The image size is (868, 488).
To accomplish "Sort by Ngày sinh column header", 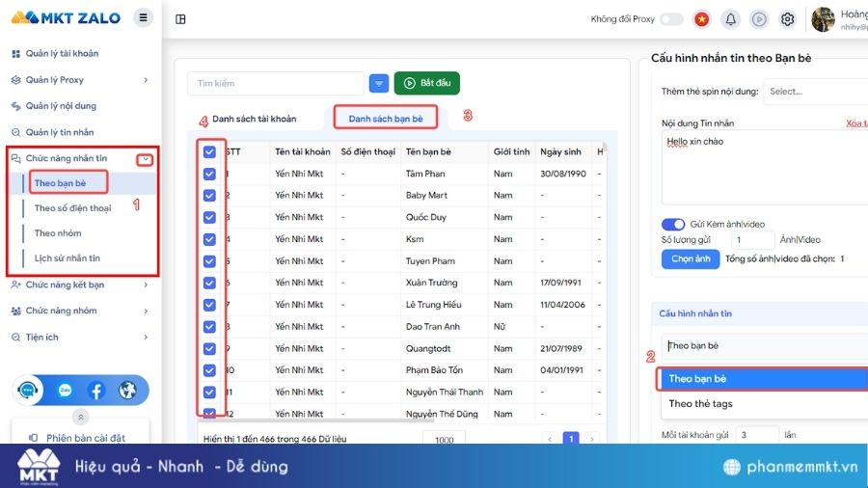I will (560, 151).
